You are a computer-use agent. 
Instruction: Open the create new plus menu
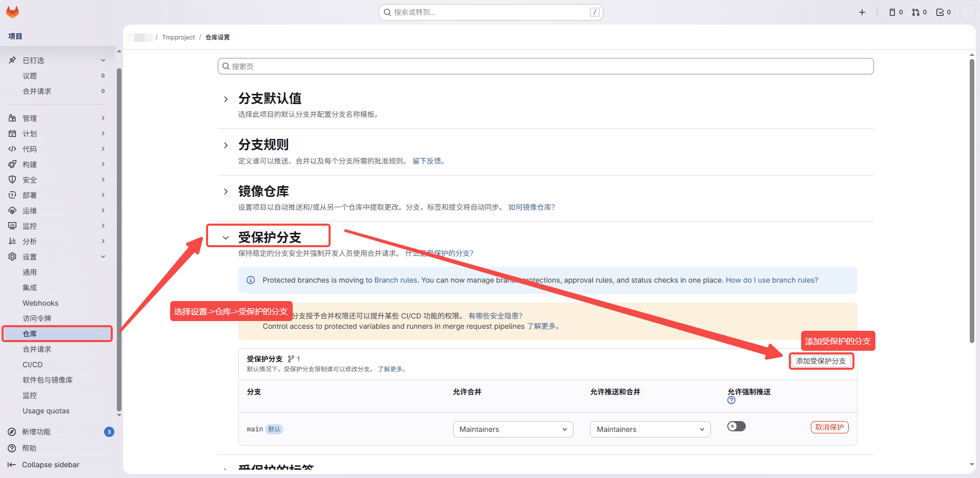[x=862, y=12]
